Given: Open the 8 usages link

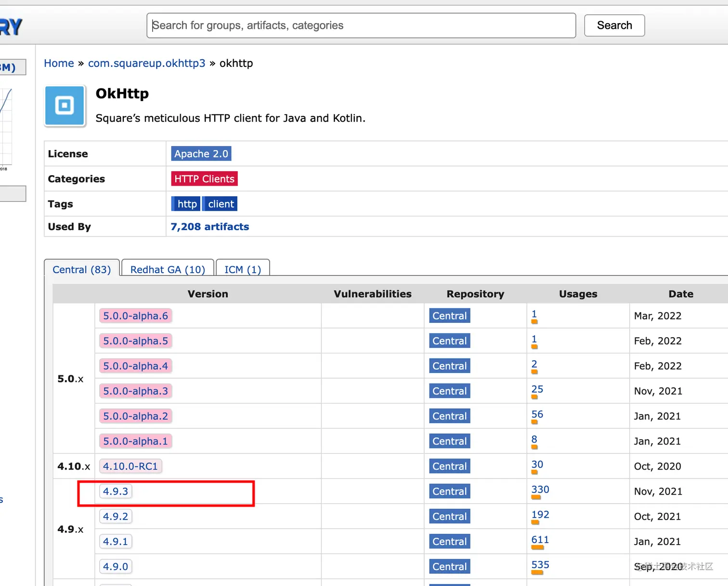Looking at the screenshot, I should (x=534, y=439).
